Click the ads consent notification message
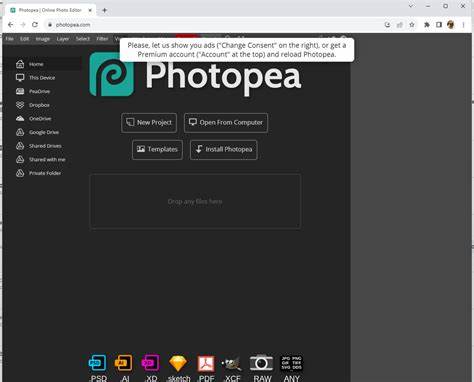 pyautogui.click(x=237, y=50)
